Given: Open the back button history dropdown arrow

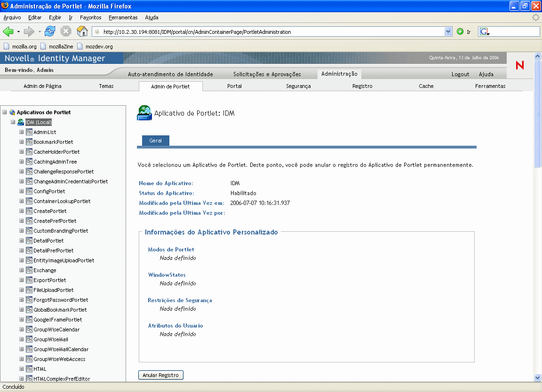Looking at the screenshot, I should tap(18, 31).
